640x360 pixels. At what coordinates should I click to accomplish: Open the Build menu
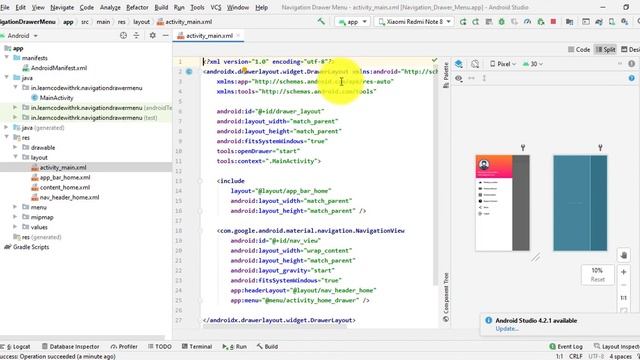[161, 7]
